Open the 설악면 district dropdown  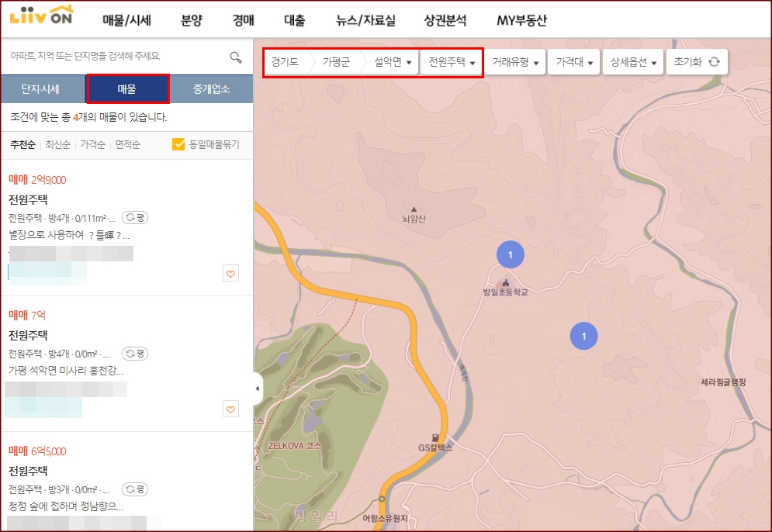pos(393,62)
